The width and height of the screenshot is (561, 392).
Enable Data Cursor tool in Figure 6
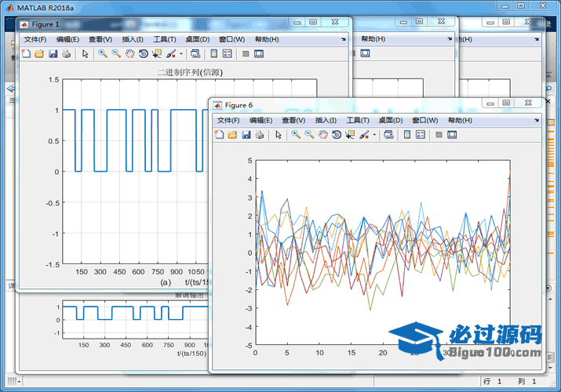pos(350,135)
